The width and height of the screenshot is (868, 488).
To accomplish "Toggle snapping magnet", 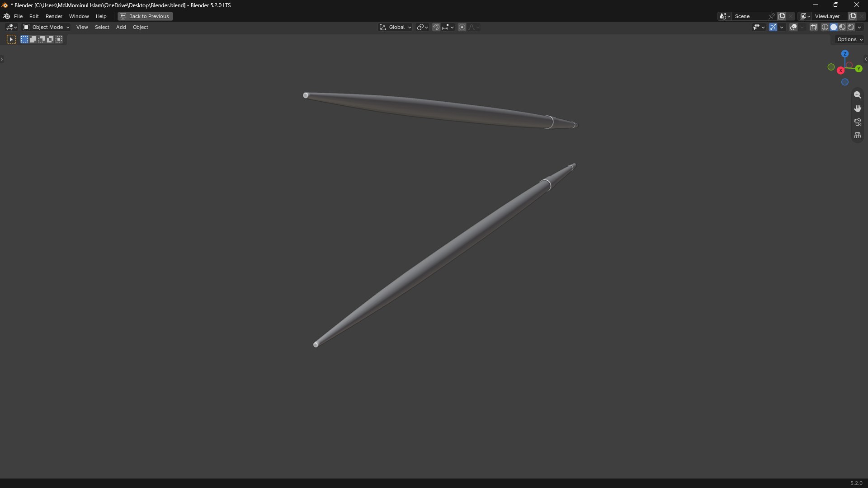I will [436, 28].
